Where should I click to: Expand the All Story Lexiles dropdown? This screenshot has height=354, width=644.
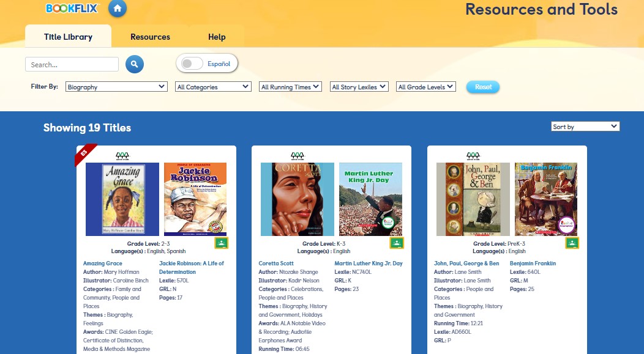pyautogui.click(x=359, y=87)
